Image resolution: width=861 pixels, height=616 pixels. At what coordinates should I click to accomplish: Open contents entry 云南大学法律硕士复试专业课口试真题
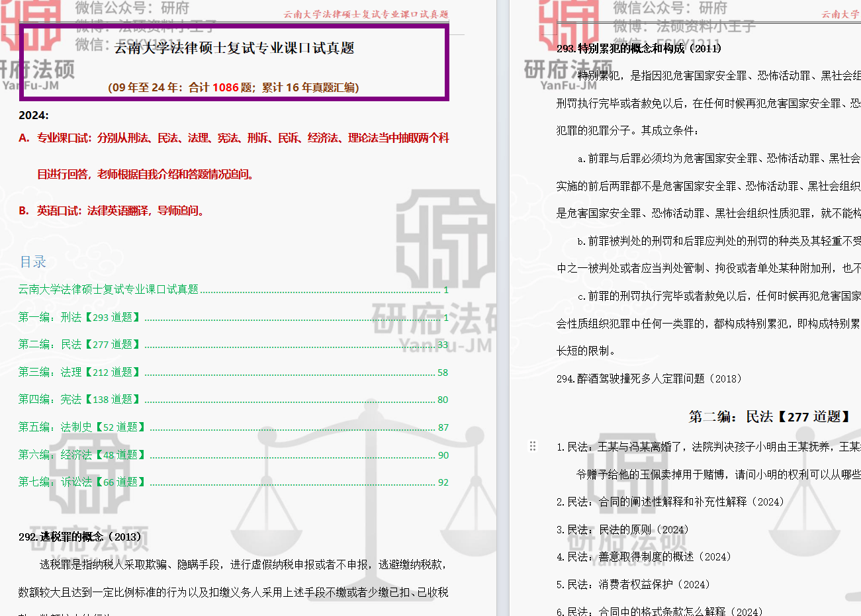point(234,289)
